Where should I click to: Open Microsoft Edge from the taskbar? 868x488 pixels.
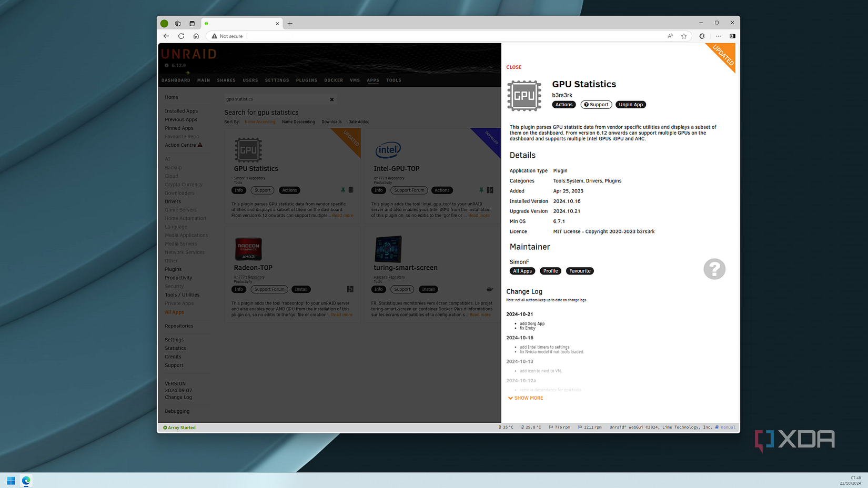coord(26,480)
